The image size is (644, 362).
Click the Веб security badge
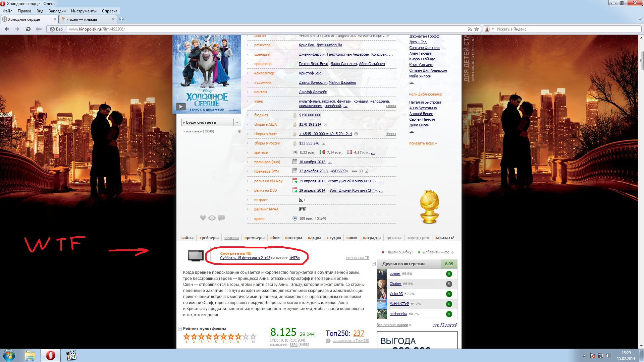56,29
